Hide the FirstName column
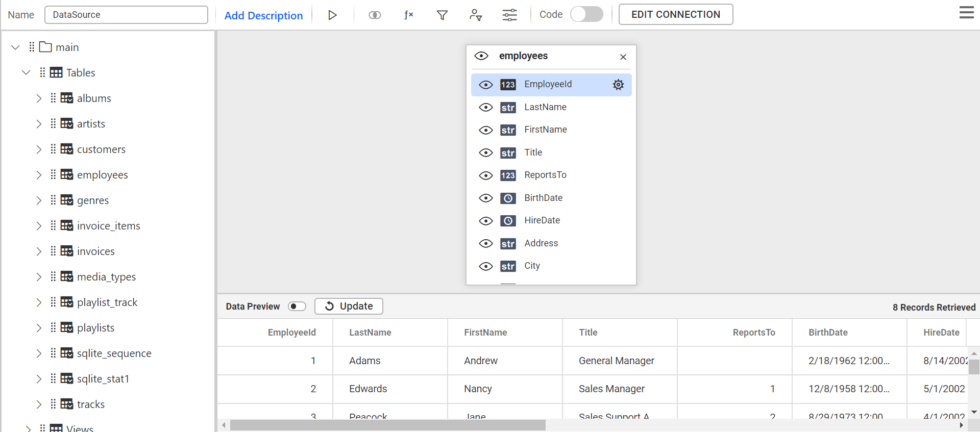The height and width of the screenshot is (432, 980). click(x=486, y=130)
